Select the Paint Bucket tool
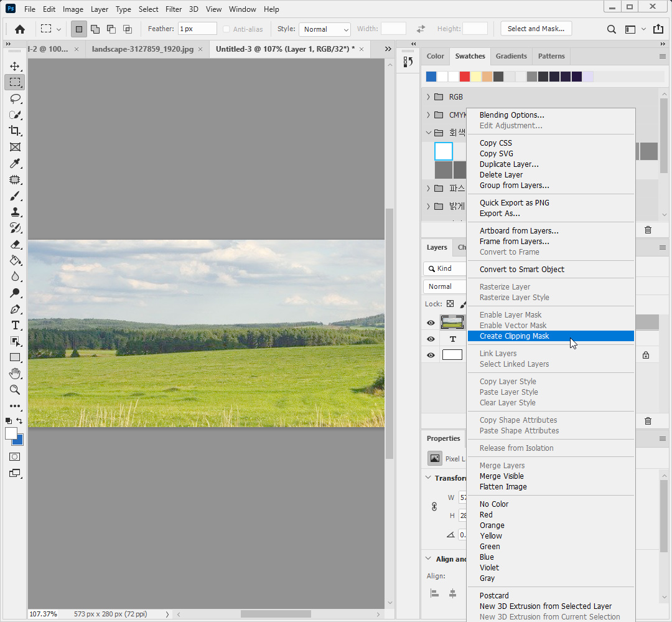 (15, 260)
